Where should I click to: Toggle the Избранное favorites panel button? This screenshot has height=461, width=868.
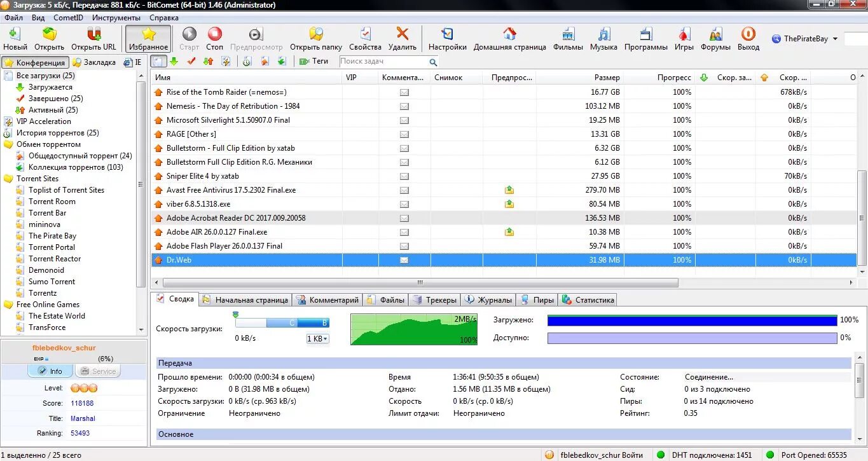point(148,39)
